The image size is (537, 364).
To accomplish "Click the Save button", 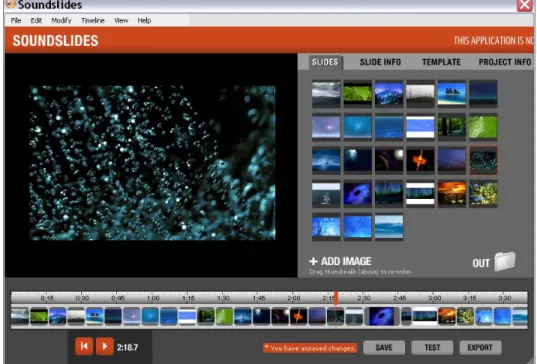I will (384, 348).
